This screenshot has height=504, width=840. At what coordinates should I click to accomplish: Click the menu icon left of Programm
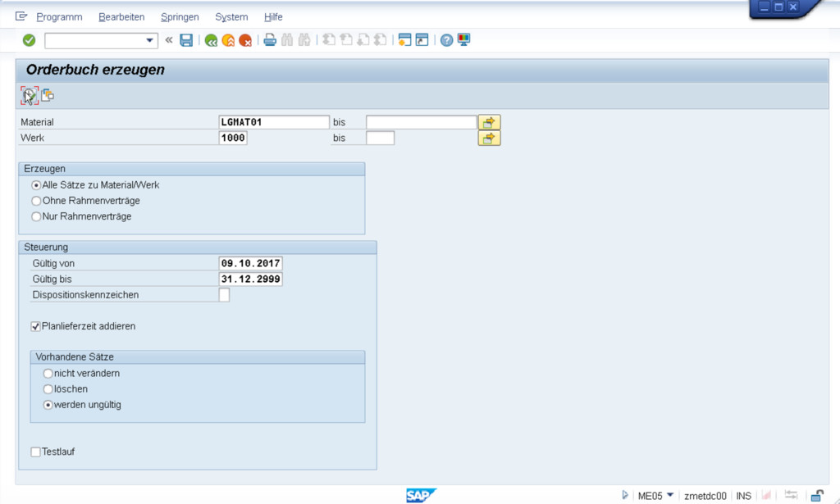[21, 16]
